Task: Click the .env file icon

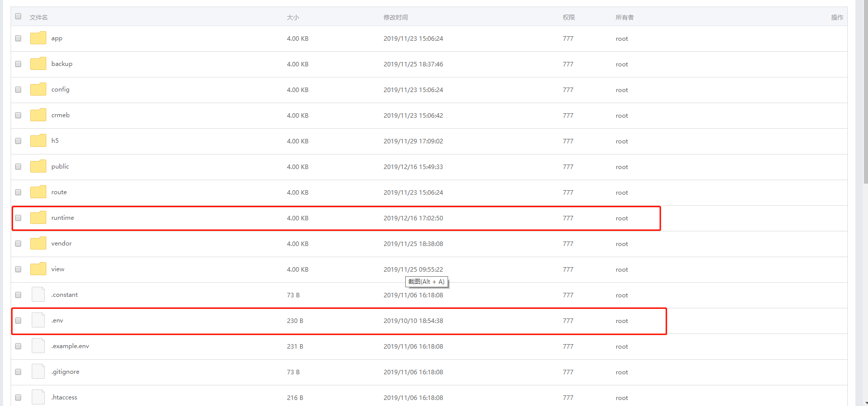Action: (x=38, y=320)
